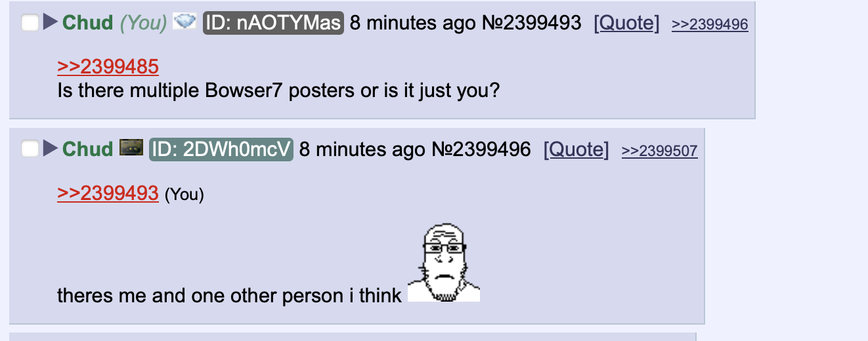Click the Chud name on post №2399496
Screen dimensions: 868x341
point(88,149)
